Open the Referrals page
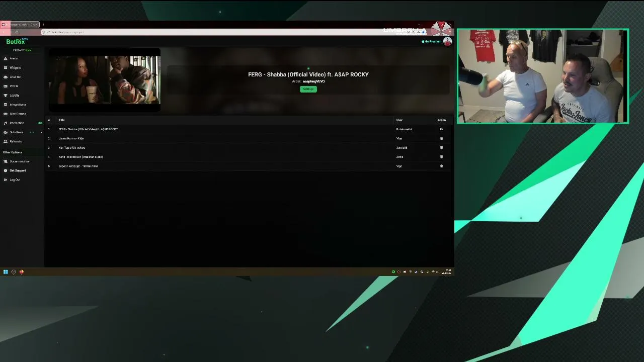 coord(16,141)
